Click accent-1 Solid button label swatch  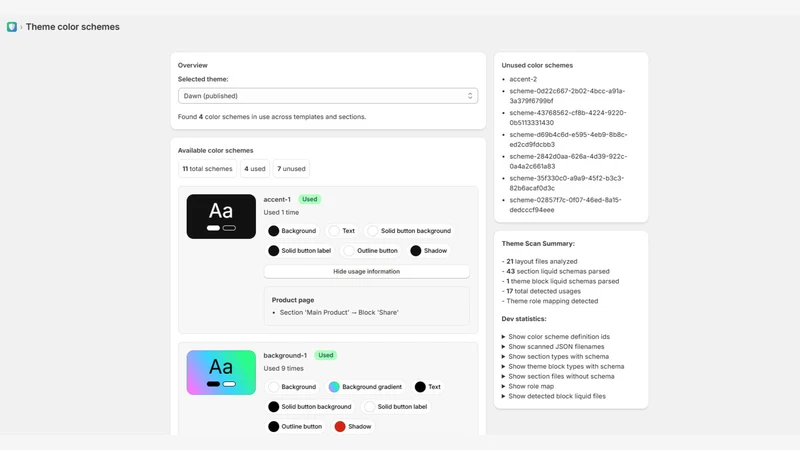(x=273, y=251)
